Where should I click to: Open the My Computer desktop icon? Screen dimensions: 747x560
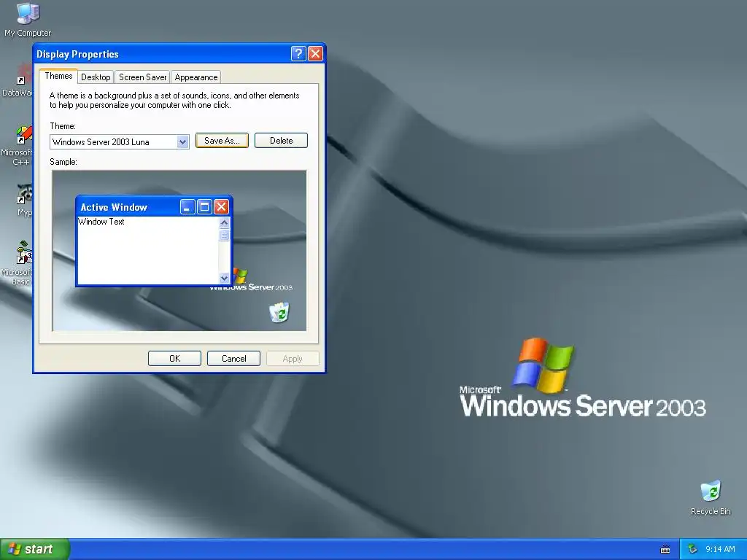pos(28,19)
